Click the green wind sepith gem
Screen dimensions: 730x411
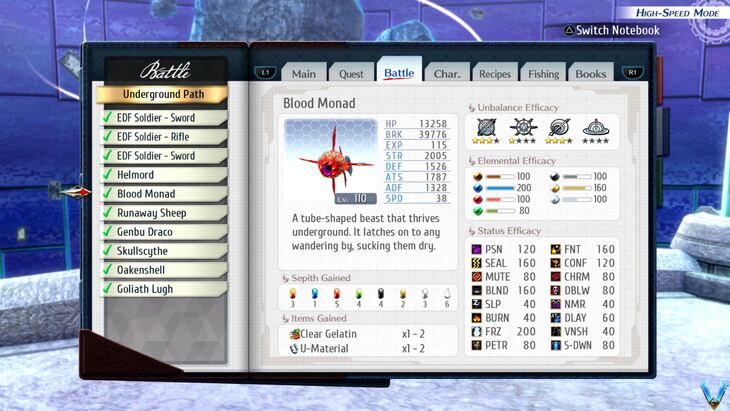358,294
